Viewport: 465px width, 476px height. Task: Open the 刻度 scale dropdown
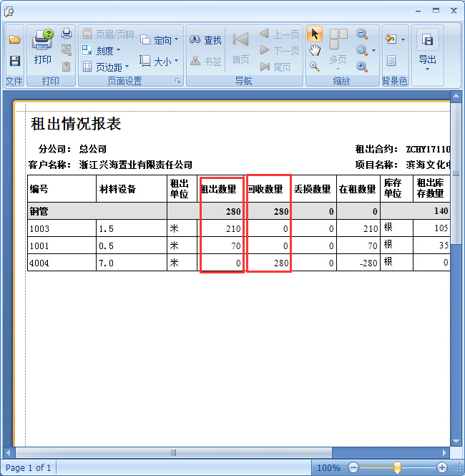[102, 50]
